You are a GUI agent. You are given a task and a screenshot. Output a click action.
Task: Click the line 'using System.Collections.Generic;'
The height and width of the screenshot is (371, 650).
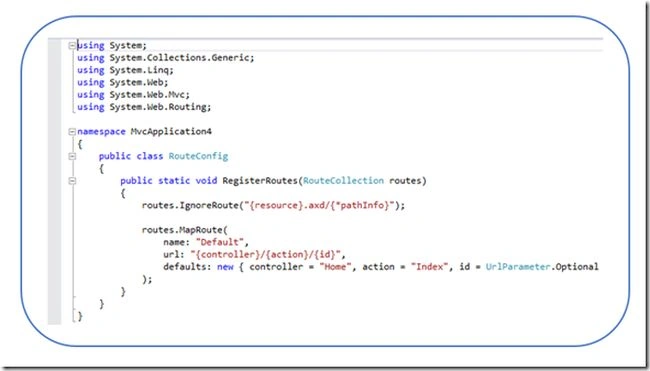(x=166, y=58)
